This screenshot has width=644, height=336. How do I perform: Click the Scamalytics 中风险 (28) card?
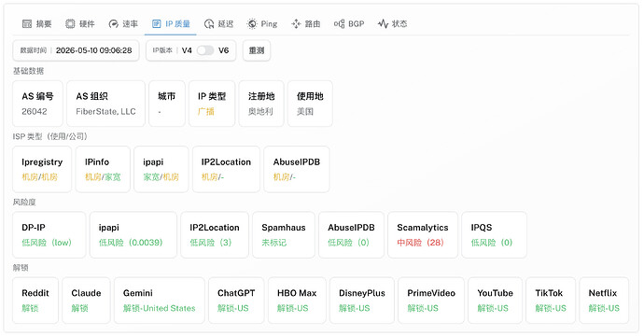point(423,235)
